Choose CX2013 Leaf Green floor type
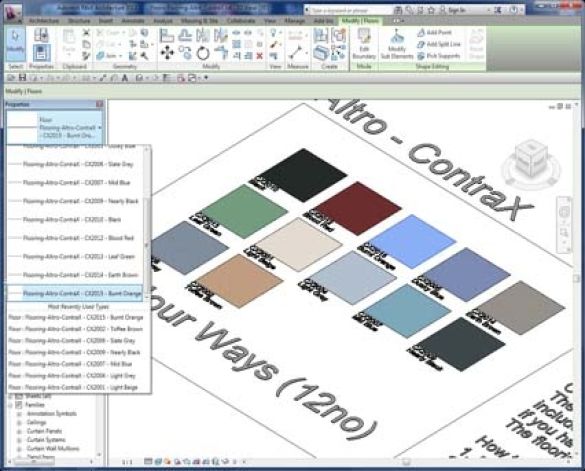This screenshot has width=585, height=471. (x=76, y=256)
